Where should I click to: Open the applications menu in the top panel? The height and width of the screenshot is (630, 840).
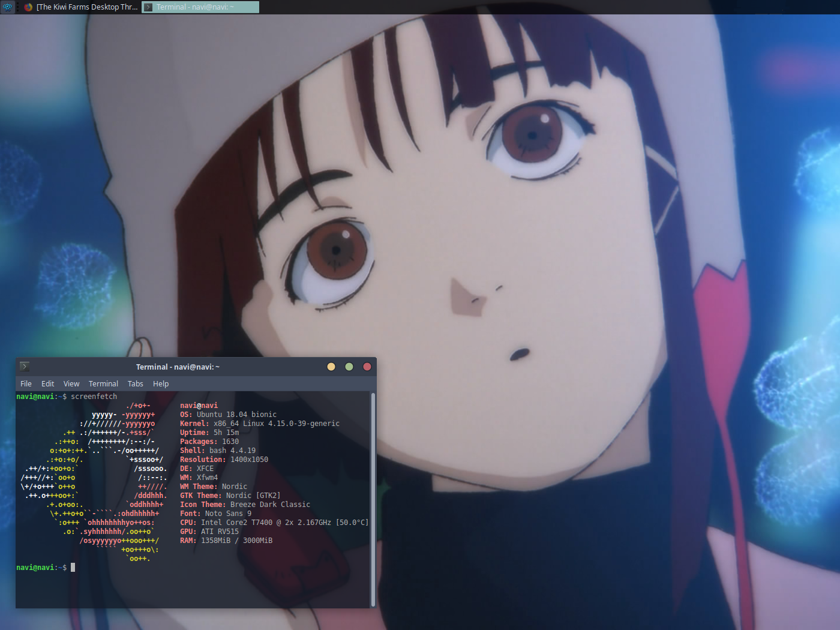click(x=7, y=7)
